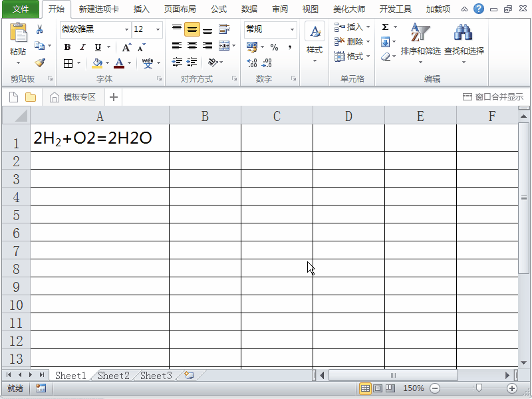The height and width of the screenshot is (399, 532).
Task: Click the percent style icon
Action: 274,47
